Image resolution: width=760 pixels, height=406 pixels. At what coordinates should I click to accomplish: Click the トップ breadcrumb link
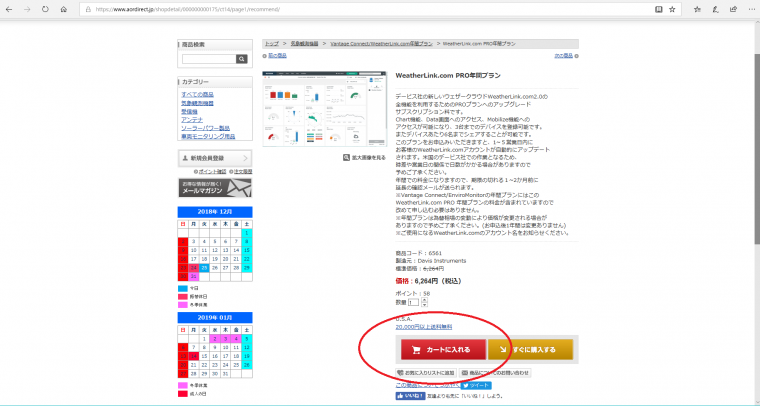click(x=271, y=44)
